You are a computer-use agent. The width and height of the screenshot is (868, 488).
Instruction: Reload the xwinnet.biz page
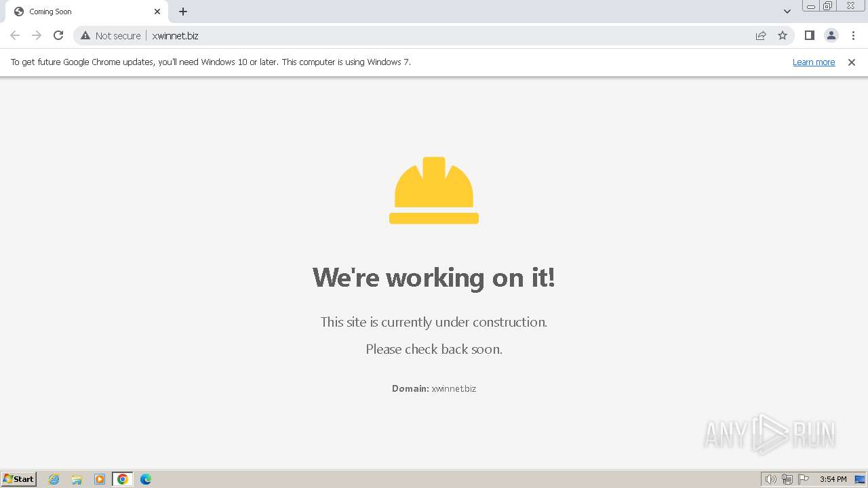pyautogui.click(x=58, y=35)
